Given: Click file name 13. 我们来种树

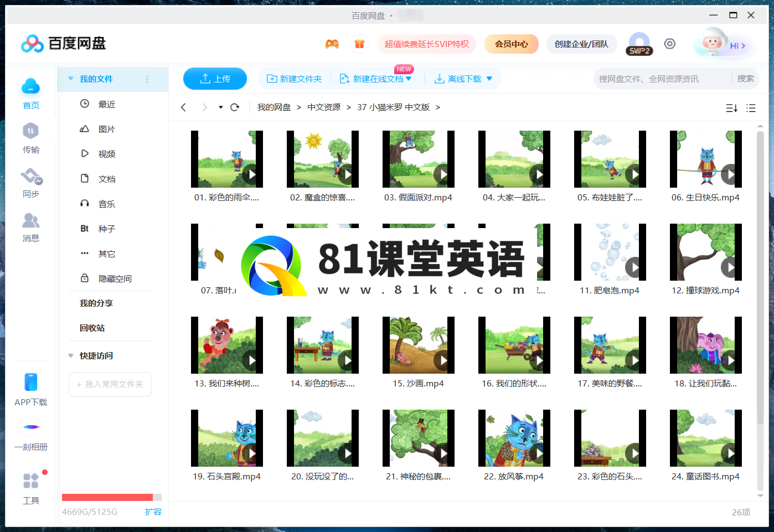Looking at the screenshot, I should (226, 383).
